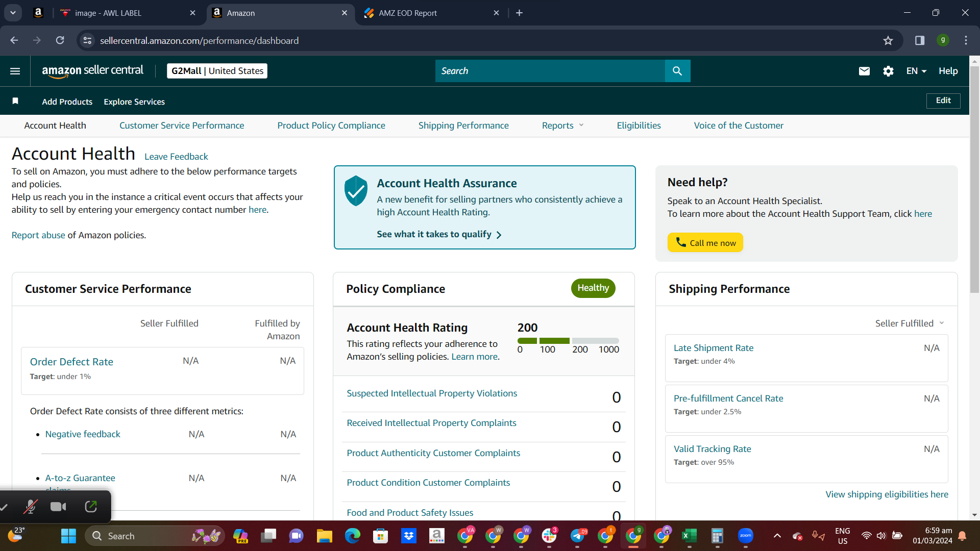
Task: Open the settings gear menu
Action: (x=888, y=71)
